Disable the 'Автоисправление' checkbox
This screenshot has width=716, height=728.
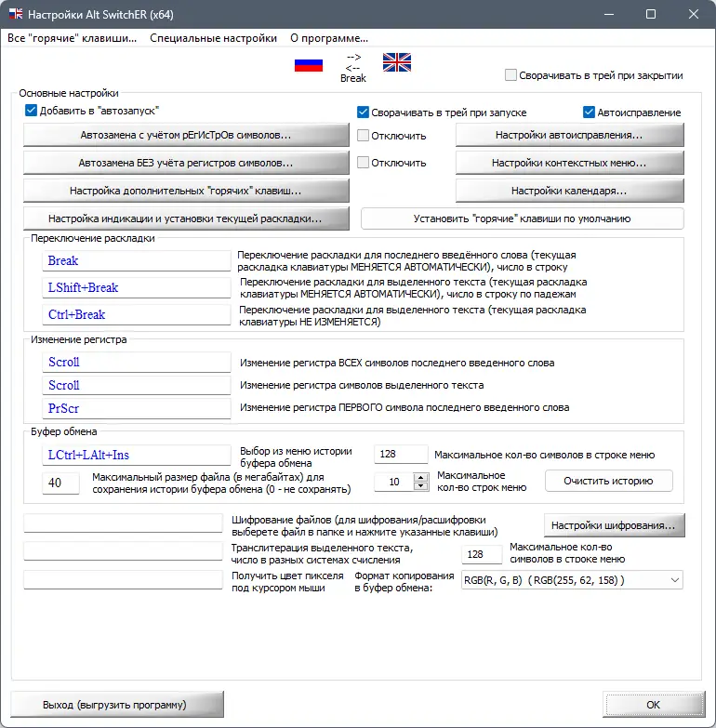coord(589,112)
